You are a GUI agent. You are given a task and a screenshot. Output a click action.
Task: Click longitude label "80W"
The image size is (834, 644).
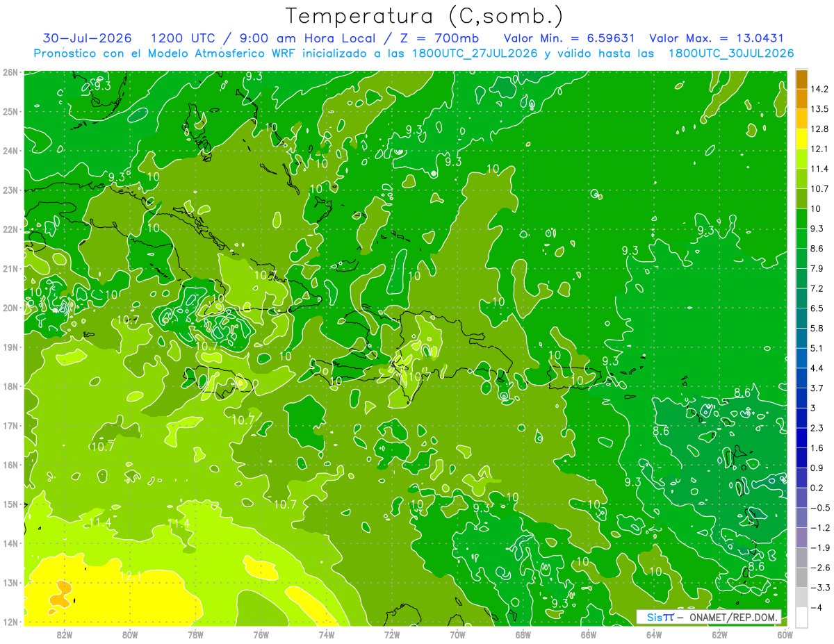click(130, 634)
